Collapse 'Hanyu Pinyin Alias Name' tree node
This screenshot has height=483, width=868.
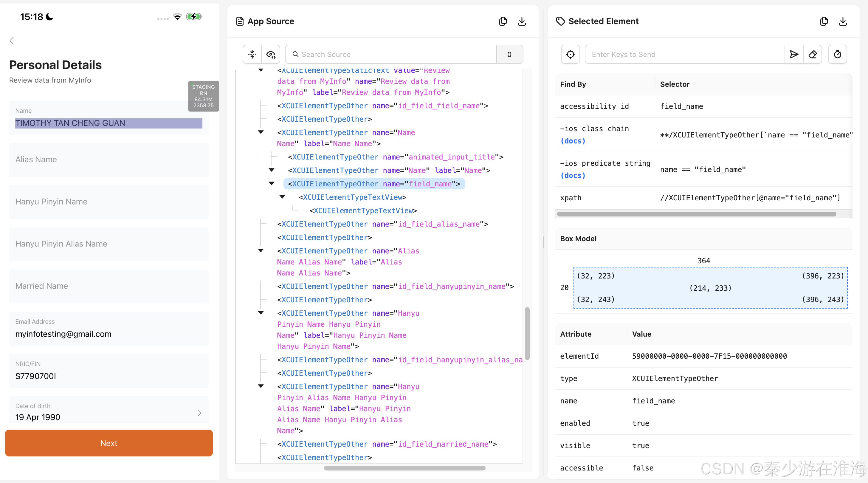tap(261, 386)
